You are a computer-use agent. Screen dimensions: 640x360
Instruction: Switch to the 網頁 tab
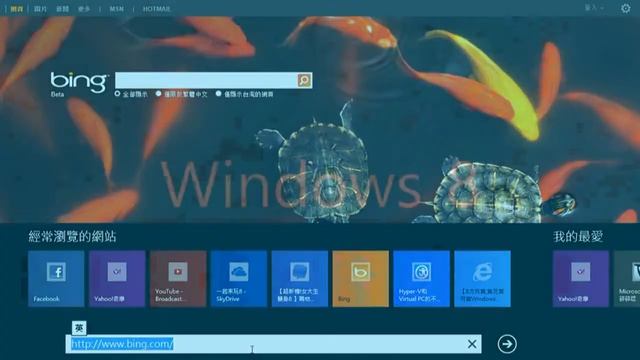click(17, 9)
